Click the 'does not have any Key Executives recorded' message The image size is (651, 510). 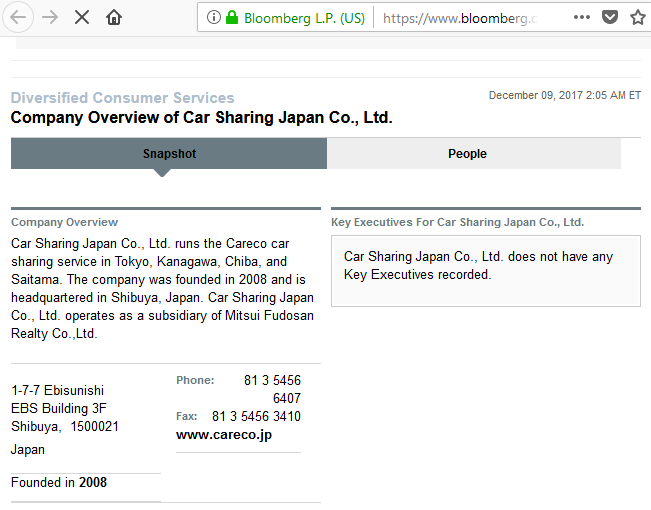pos(478,265)
